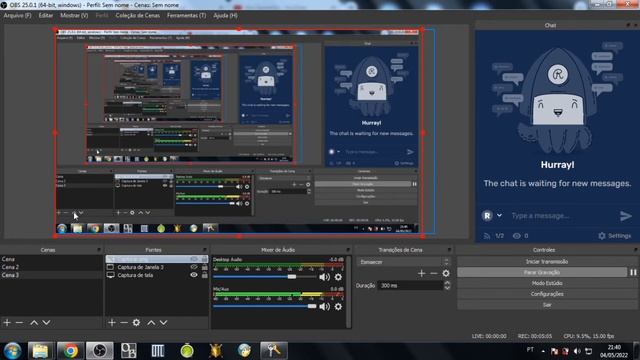640x360 pixels.
Task: Open Chrome from the taskbar
Action: coord(70,351)
